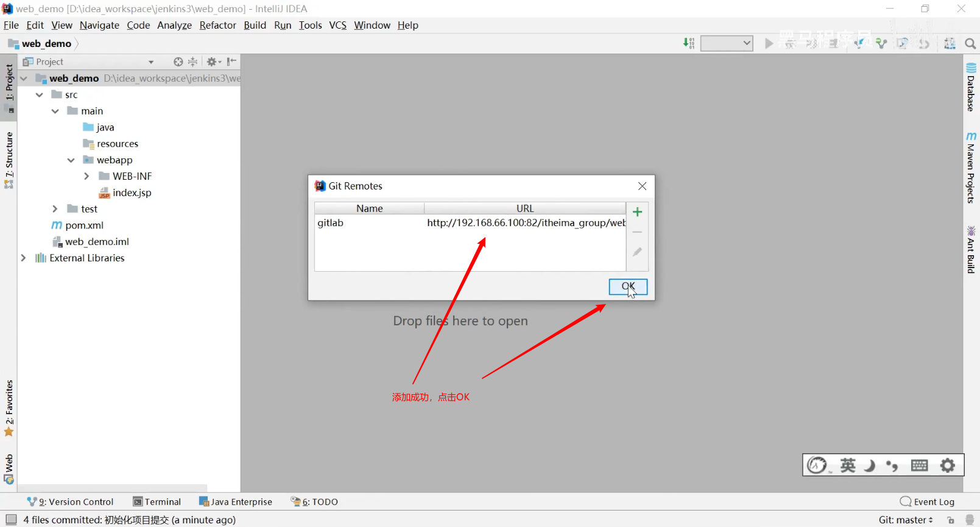Open the IME soft keyboard icon
Screen dimensions: 980x527
coord(920,465)
